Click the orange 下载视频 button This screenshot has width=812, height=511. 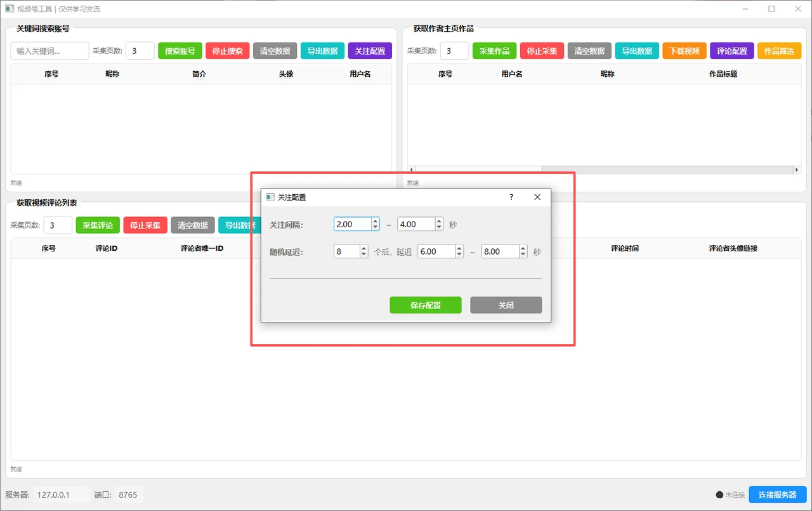[x=685, y=51]
